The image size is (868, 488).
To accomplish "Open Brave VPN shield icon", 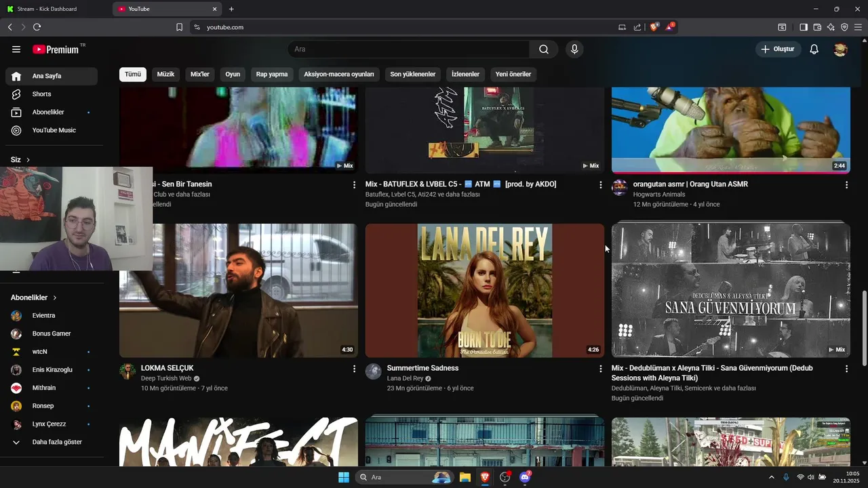I will tap(844, 27).
